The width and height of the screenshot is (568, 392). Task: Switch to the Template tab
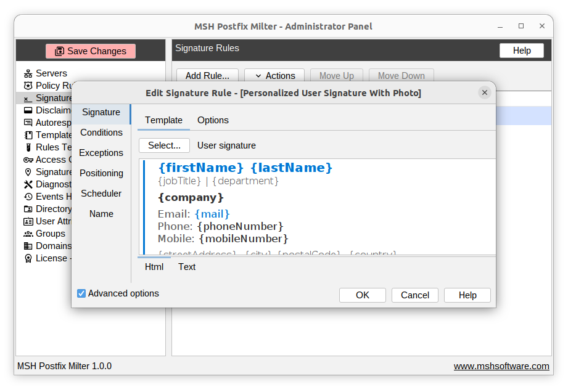[x=163, y=120]
